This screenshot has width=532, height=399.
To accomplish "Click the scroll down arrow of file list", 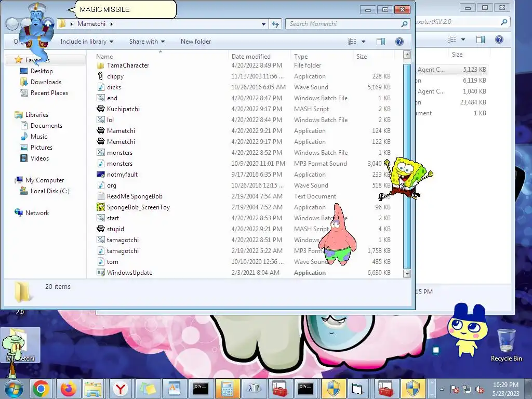I will click(407, 273).
